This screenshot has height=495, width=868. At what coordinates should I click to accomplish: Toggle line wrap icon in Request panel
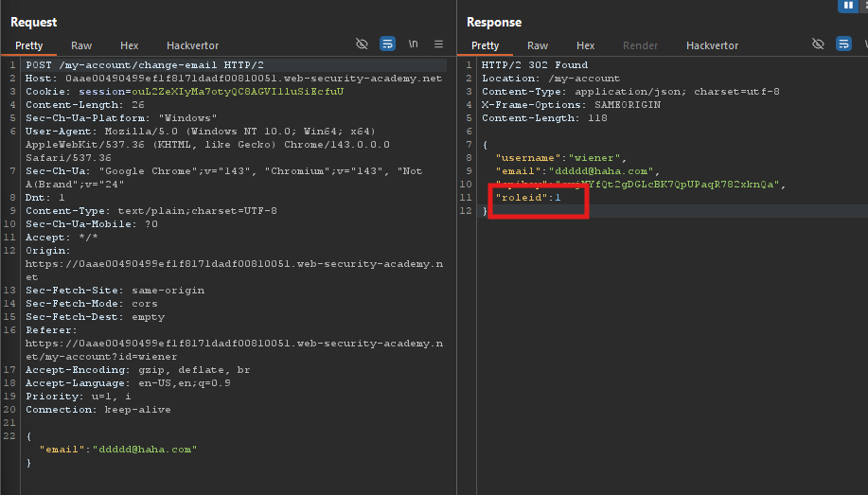387,44
